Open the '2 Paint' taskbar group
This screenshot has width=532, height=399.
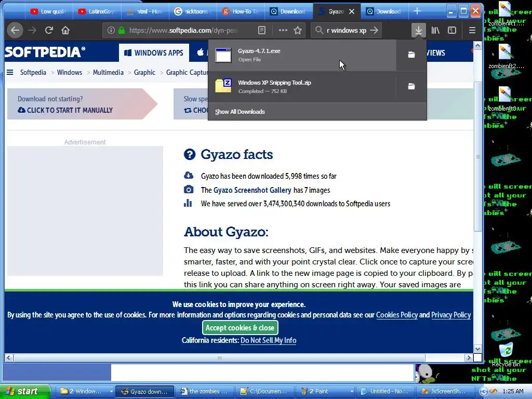(x=326, y=391)
